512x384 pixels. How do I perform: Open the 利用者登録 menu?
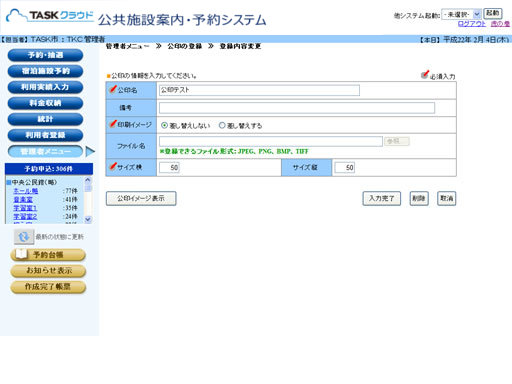[x=45, y=135]
